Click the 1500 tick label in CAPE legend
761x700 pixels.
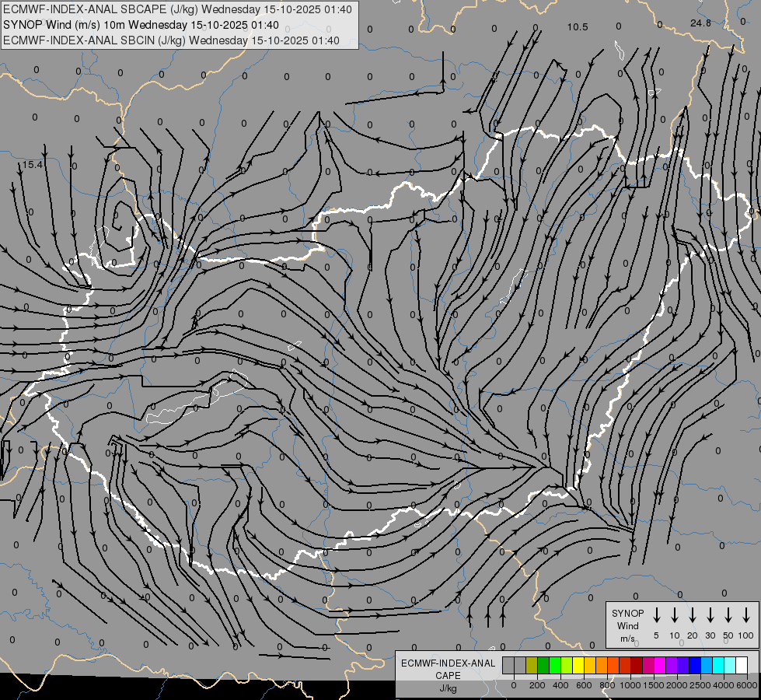click(654, 685)
